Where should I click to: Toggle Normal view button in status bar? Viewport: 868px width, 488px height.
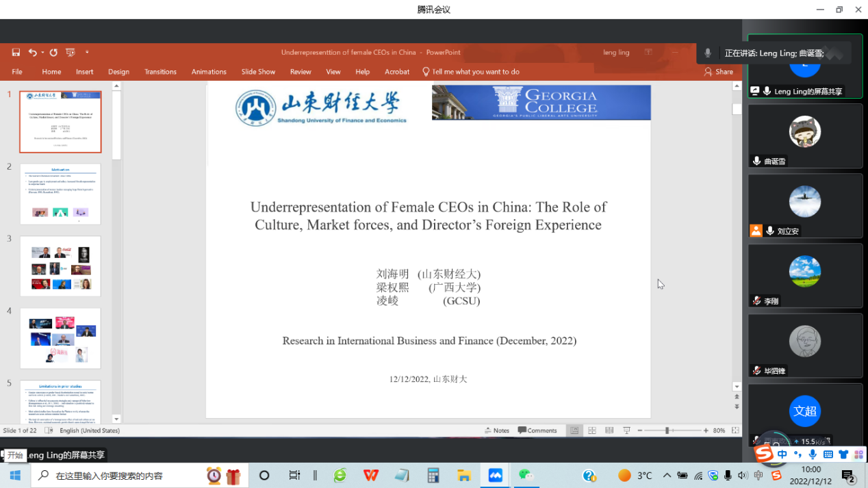tap(574, 431)
